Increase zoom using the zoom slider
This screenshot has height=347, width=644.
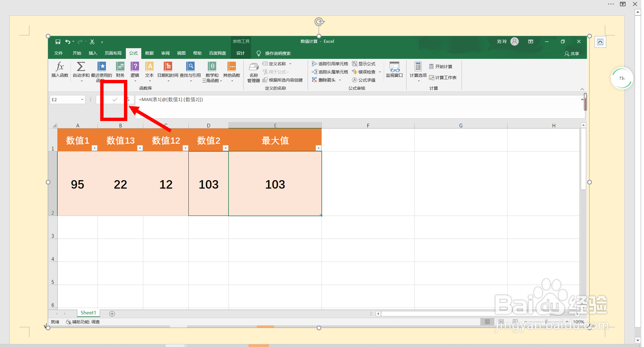(x=567, y=322)
